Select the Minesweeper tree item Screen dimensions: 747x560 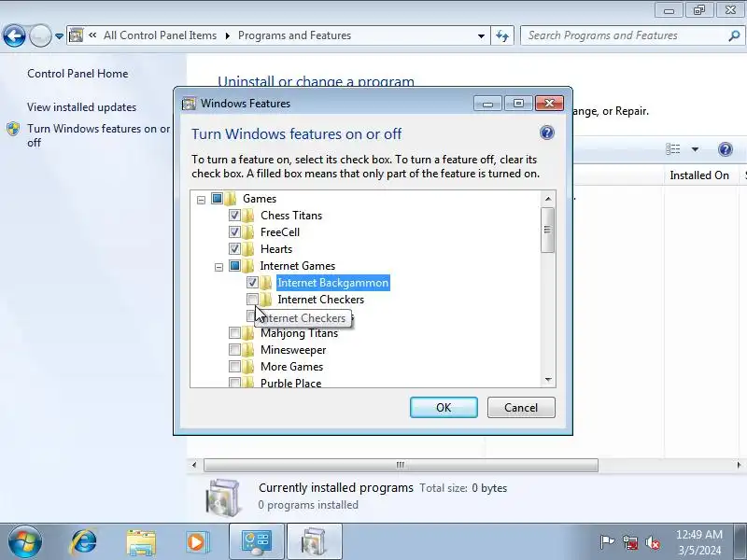pyautogui.click(x=293, y=350)
